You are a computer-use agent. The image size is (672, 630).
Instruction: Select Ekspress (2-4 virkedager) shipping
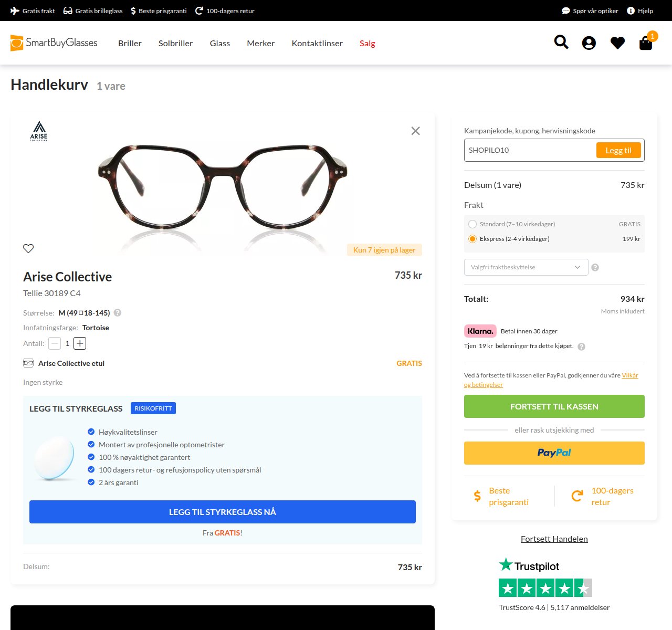(472, 239)
